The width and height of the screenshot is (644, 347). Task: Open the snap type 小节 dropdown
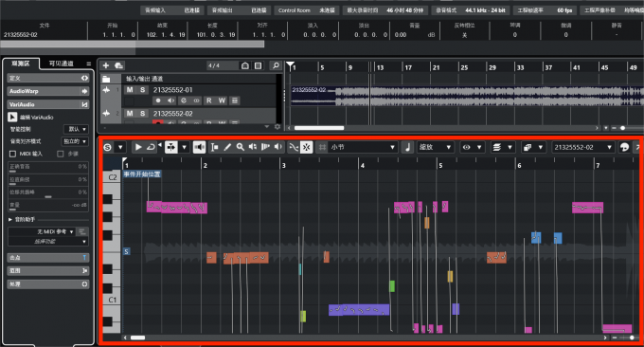coord(363,147)
